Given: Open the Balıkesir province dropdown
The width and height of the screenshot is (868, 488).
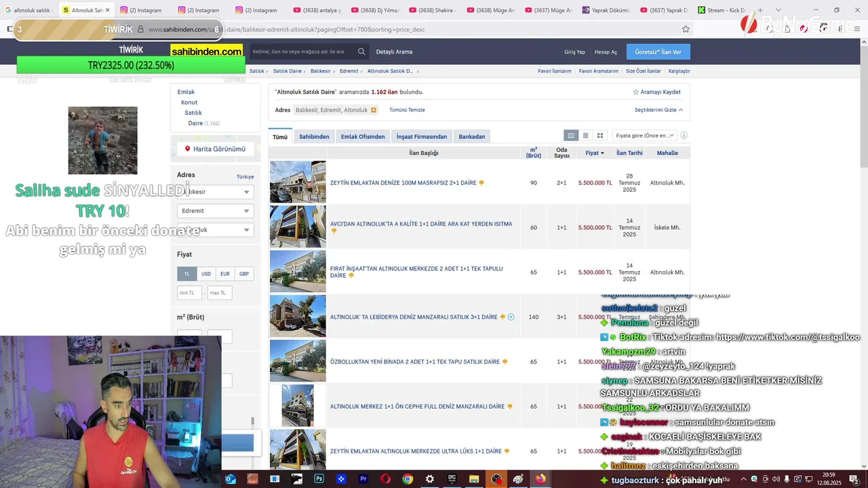Looking at the screenshot, I should [215, 192].
